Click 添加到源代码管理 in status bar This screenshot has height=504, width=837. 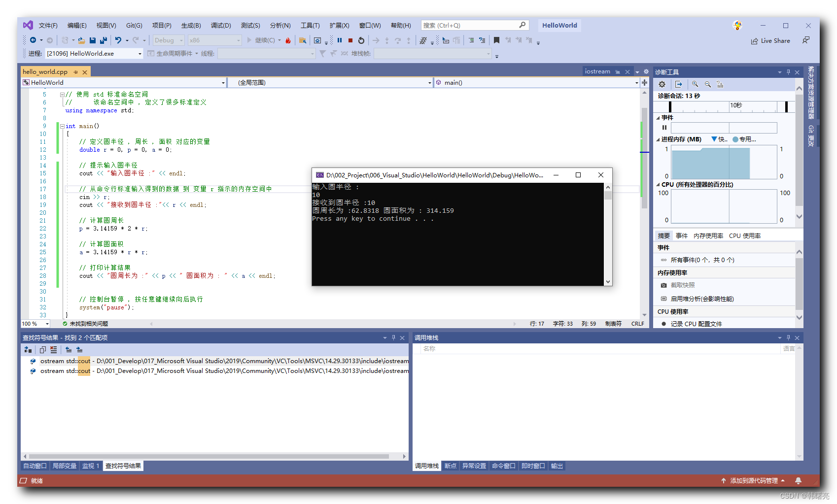click(x=753, y=480)
